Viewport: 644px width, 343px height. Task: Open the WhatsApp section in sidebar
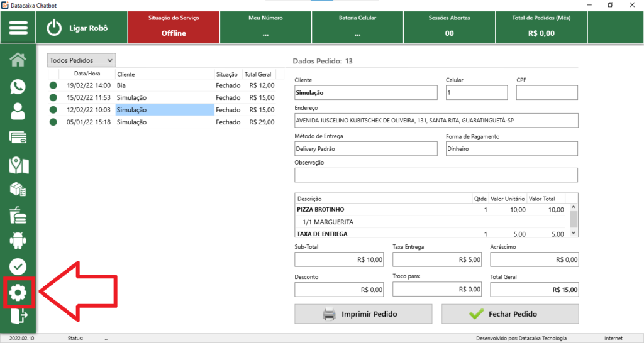[18, 87]
